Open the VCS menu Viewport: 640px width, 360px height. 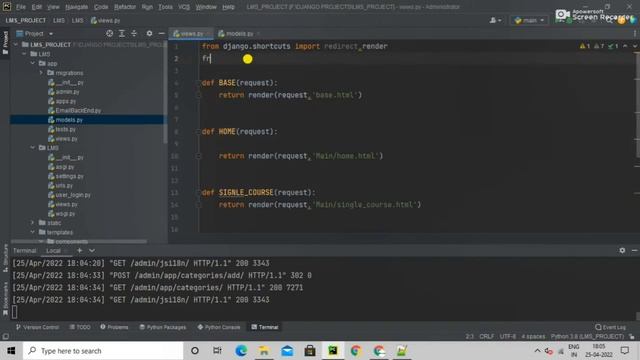tap(184, 7)
